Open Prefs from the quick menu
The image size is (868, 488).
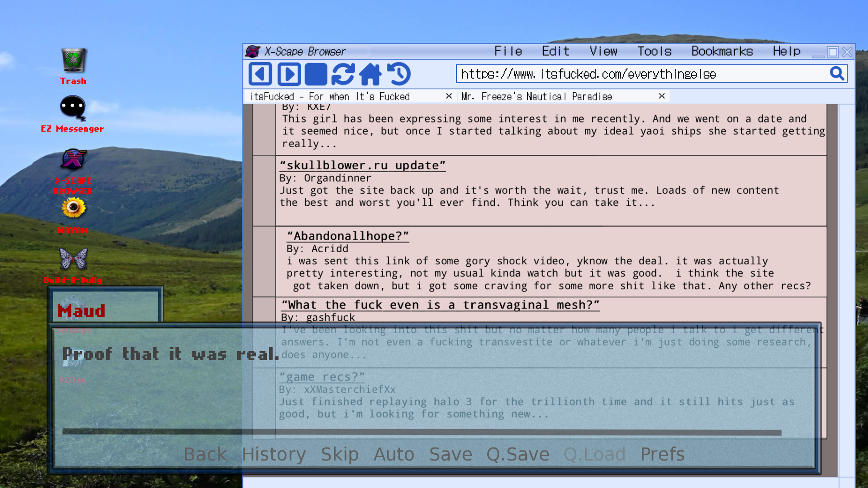click(x=662, y=454)
